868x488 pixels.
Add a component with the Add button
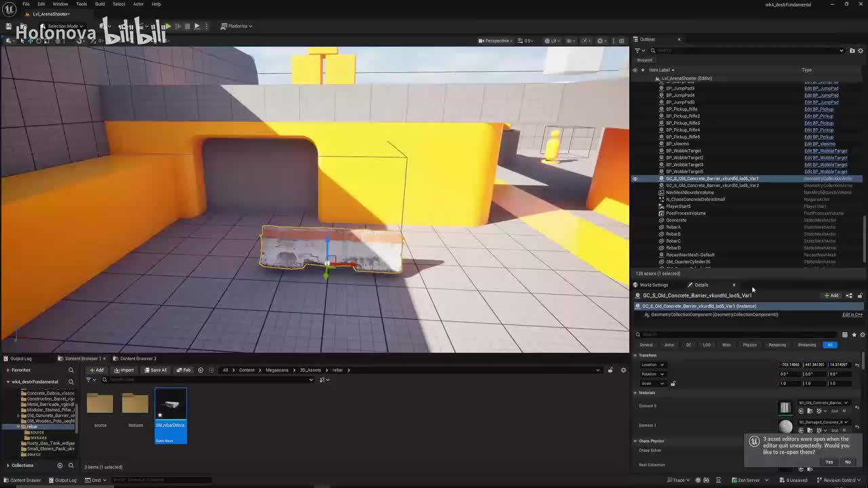[x=831, y=296]
